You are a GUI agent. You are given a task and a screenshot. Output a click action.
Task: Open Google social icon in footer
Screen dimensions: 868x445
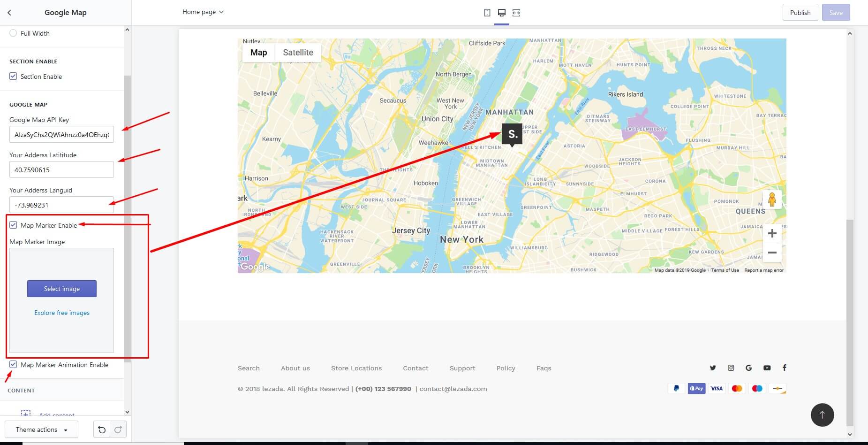749,368
